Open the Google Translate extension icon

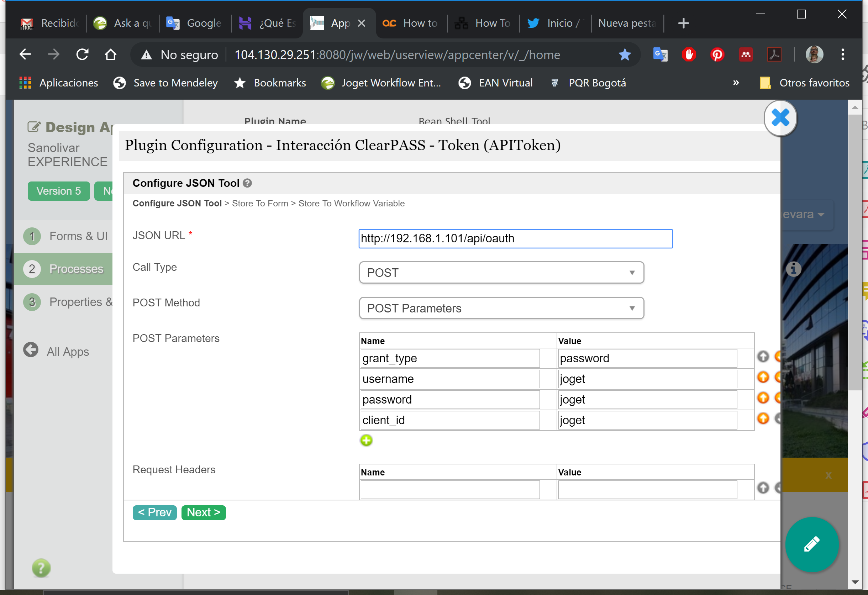pos(660,55)
